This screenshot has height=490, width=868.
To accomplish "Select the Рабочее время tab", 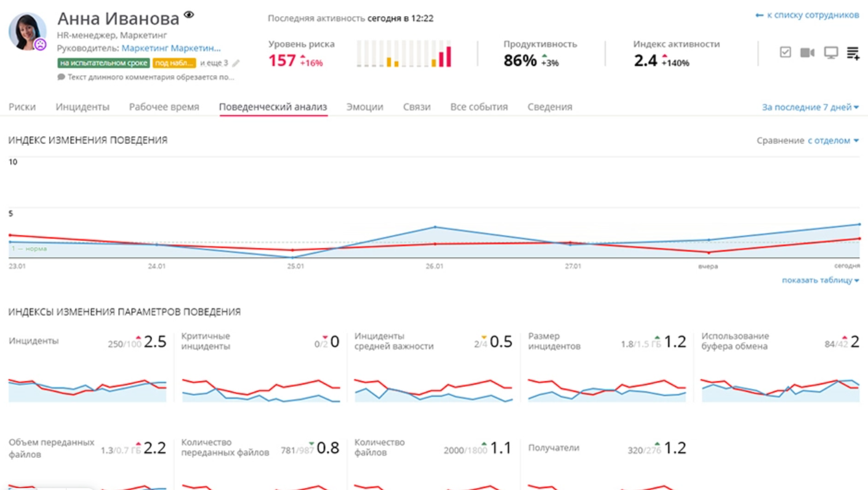I will pos(164,106).
